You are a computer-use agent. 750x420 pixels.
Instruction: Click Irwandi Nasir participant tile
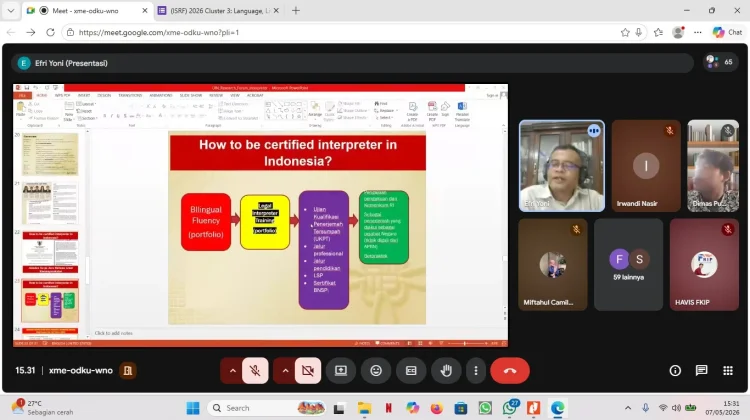[x=646, y=166]
